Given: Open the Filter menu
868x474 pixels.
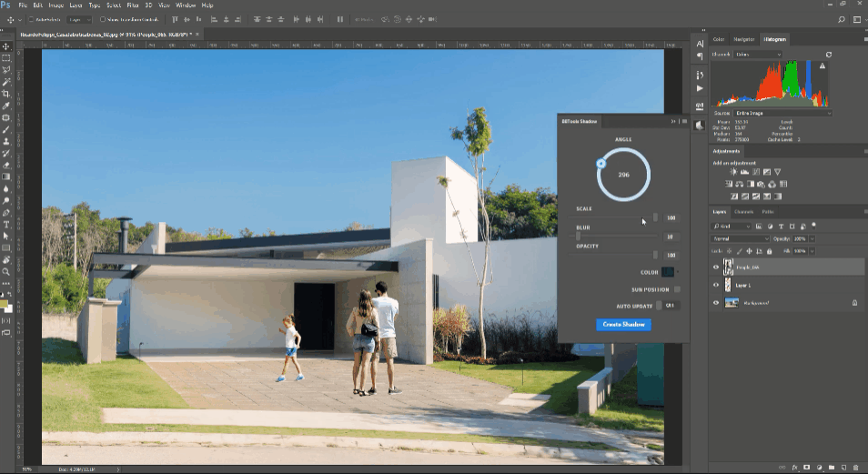Looking at the screenshot, I should 133,5.
